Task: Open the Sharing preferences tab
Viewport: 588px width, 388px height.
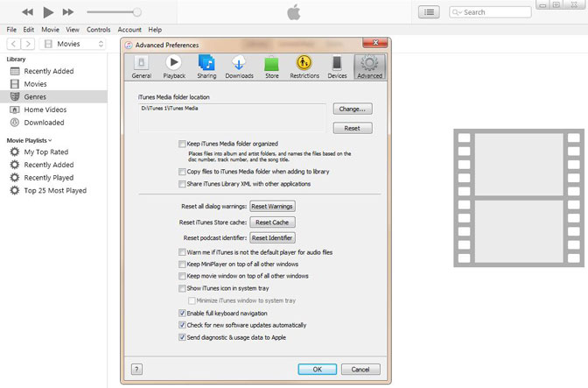Action: (x=206, y=67)
